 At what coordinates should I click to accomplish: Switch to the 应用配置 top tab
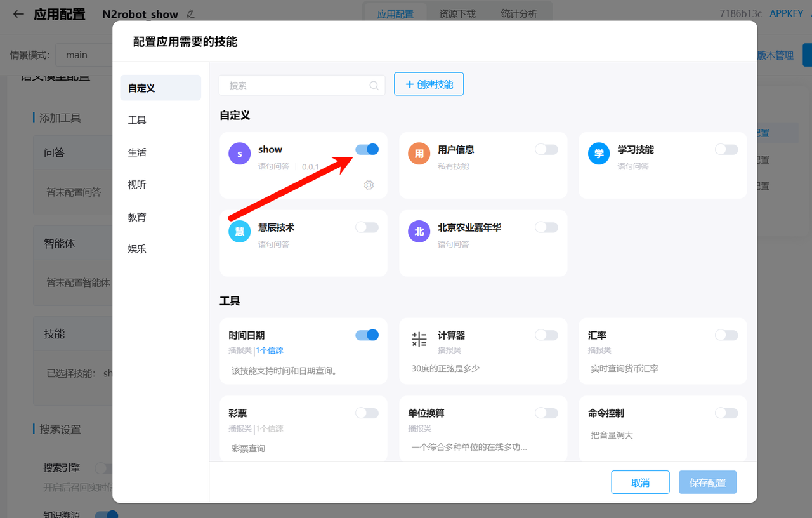(395, 14)
